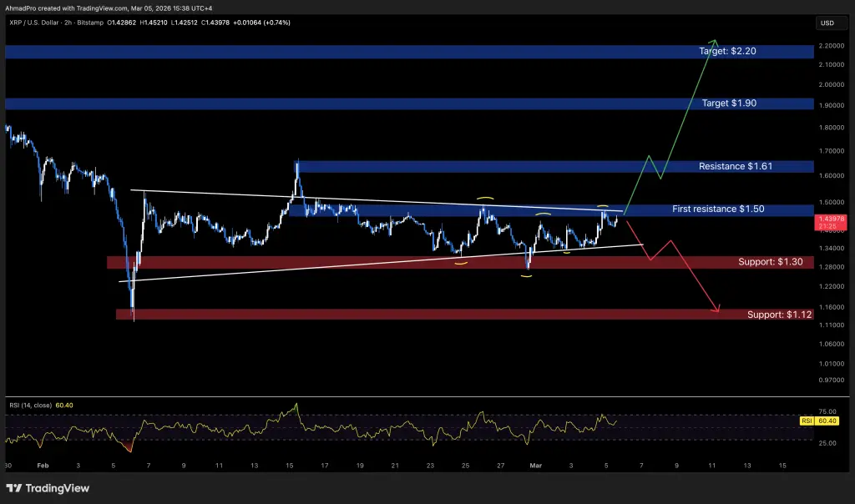Select the 'Target: $2.20' blue zone
Screen dimensions: 855x504
coord(726,51)
